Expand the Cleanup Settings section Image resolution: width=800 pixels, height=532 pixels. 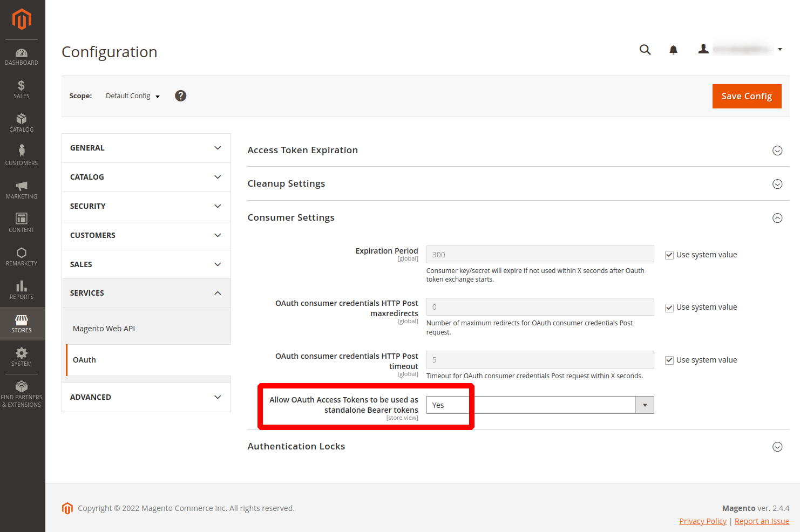tap(518, 184)
